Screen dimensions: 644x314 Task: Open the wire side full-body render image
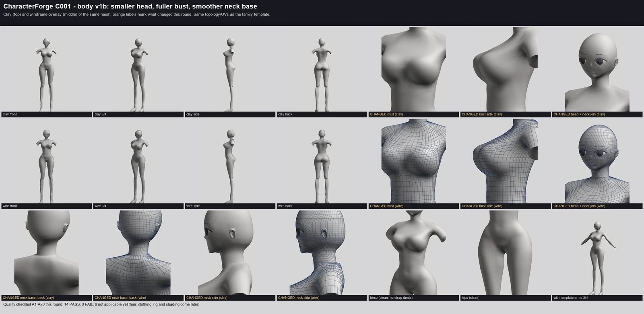(x=230, y=161)
